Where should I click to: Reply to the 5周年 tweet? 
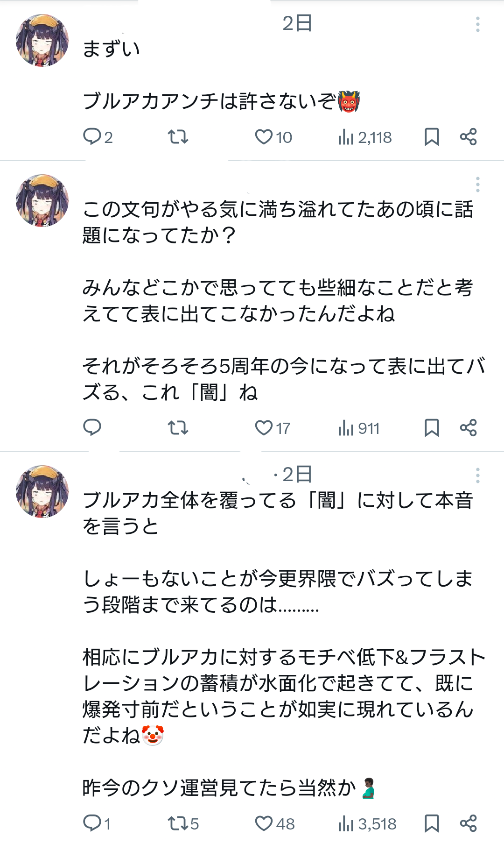pyautogui.click(x=92, y=427)
